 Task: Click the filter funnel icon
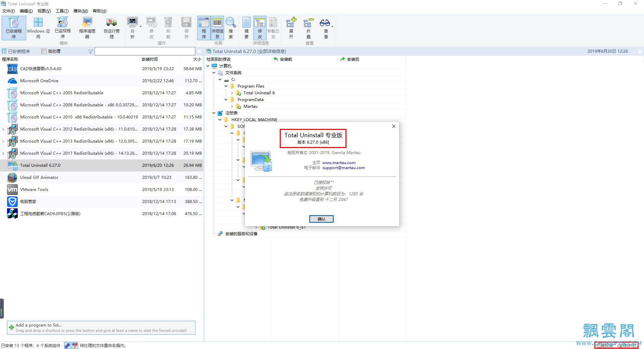(90, 51)
